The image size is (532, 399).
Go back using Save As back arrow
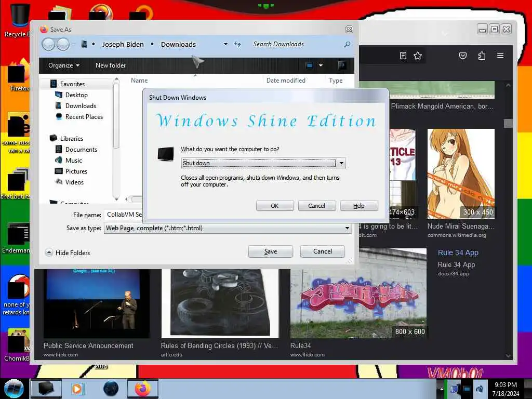click(48, 45)
